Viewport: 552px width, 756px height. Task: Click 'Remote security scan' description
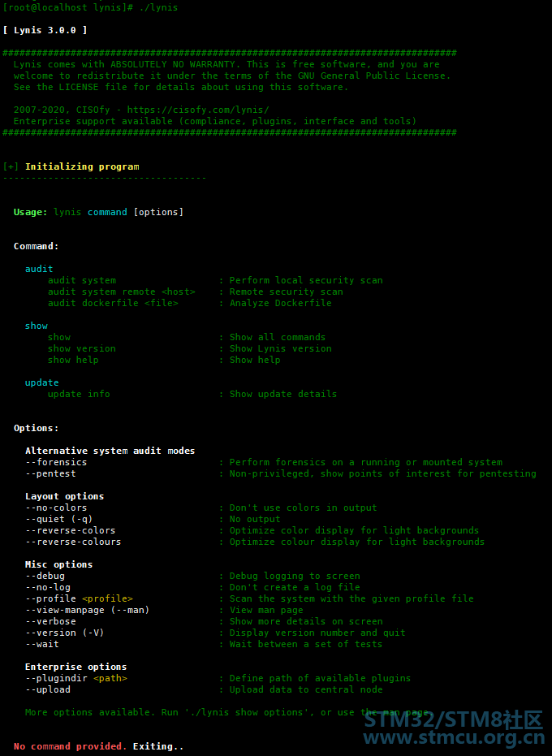287,292
